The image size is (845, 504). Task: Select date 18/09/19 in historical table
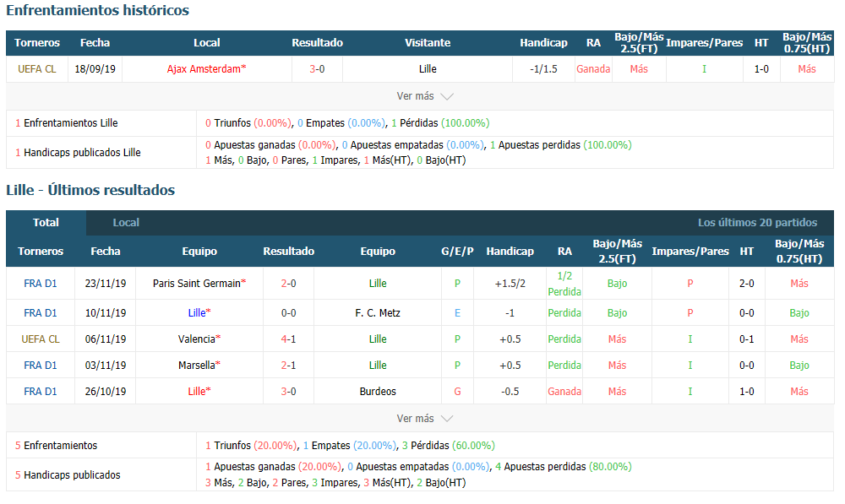tap(95, 69)
